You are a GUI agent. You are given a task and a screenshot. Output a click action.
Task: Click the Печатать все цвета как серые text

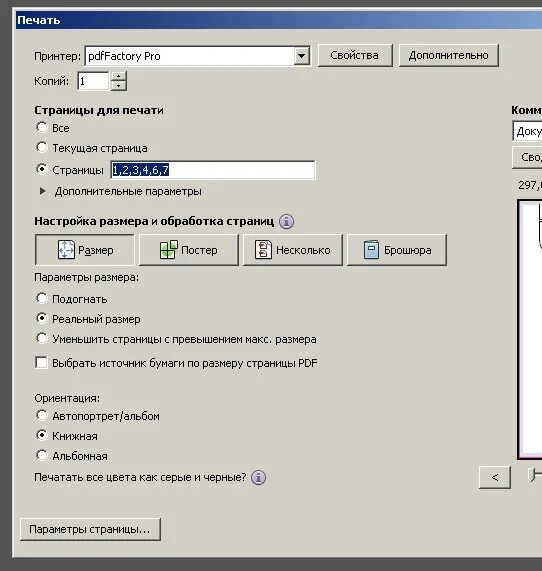140,477
